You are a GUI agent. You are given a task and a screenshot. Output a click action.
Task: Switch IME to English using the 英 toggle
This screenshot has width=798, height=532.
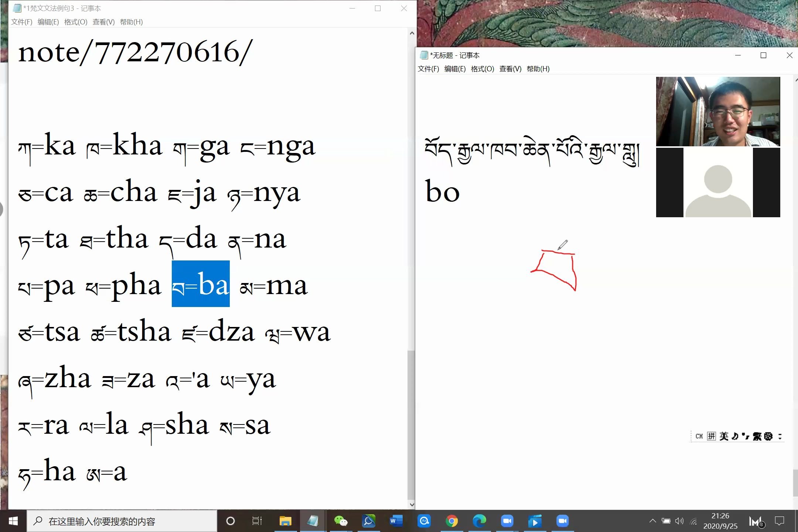724,436
